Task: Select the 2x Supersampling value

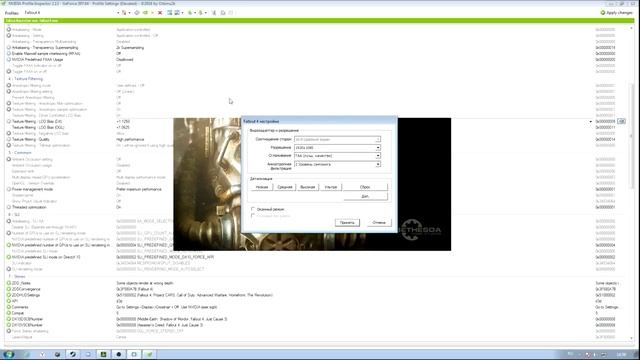Action: [x=130, y=48]
